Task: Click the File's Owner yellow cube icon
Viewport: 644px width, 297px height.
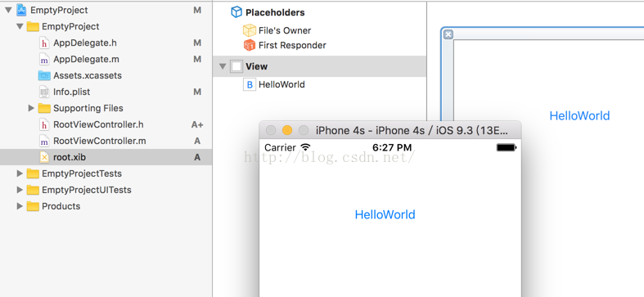Action: coord(250,30)
